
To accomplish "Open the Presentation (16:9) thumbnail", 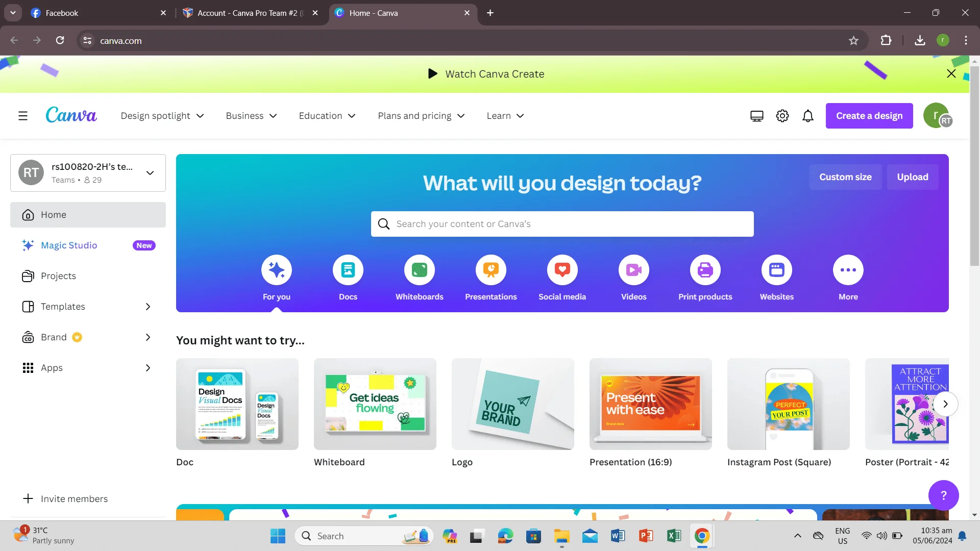I will (x=651, y=404).
